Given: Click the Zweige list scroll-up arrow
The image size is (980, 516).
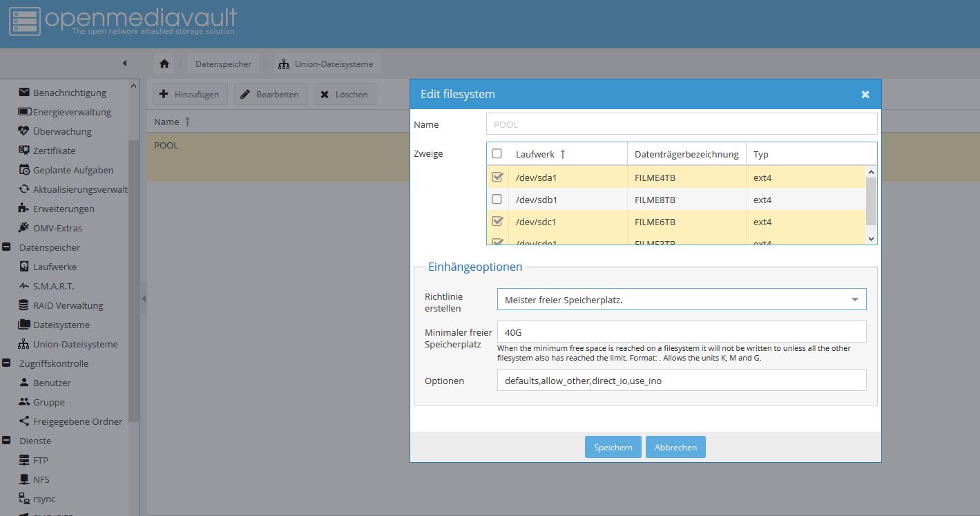Looking at the screenshot, I should click(871, 172).
